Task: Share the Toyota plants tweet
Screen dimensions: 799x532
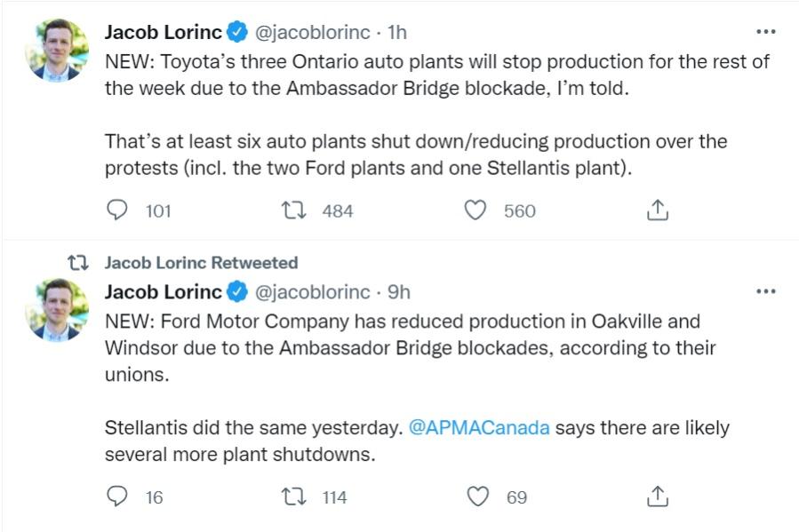Action: pyautogui.click(x=656, y=210)
